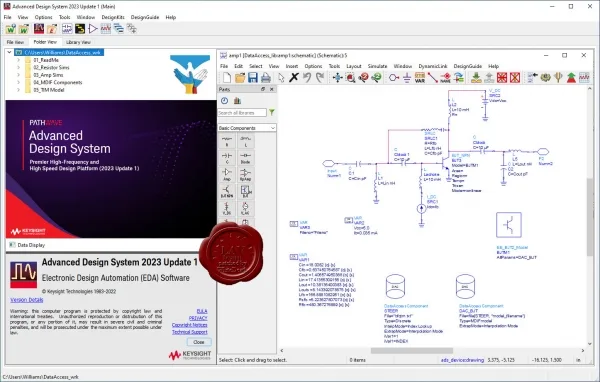Click the open folder icon in schematic toolbar
This screenshot has width=600, height=382.
[x=240, y=78]
